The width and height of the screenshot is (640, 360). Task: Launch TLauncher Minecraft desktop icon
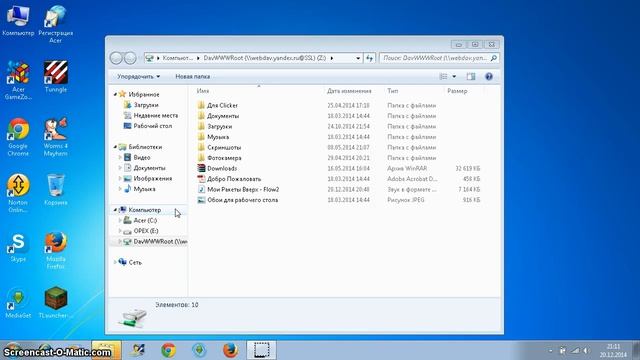[56, 303]
